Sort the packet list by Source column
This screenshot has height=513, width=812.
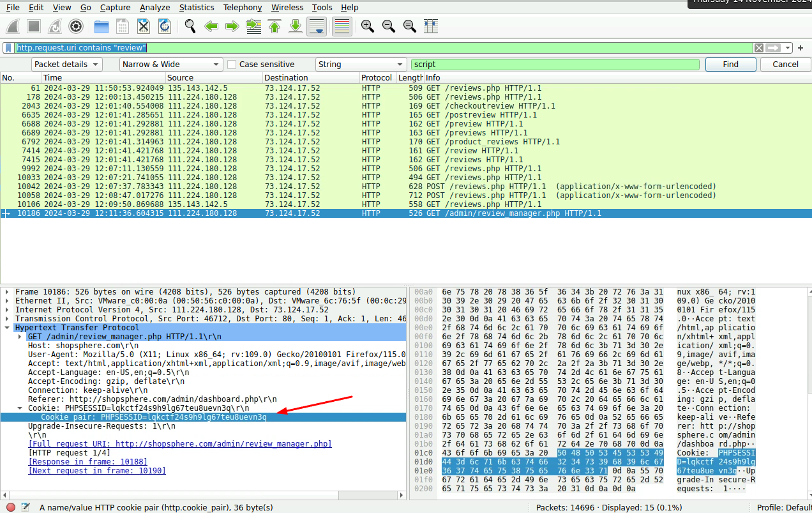pyautogui.click(x=213, y=78)
